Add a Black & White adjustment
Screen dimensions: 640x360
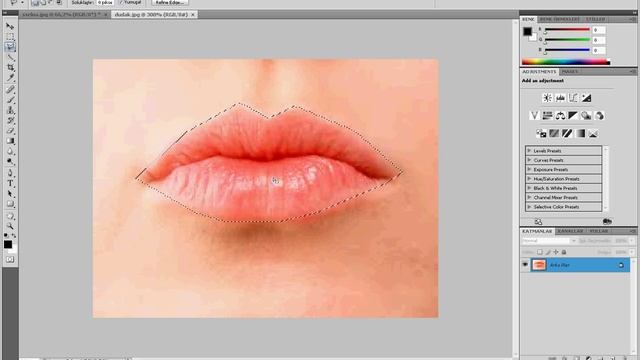pos(573,116)
